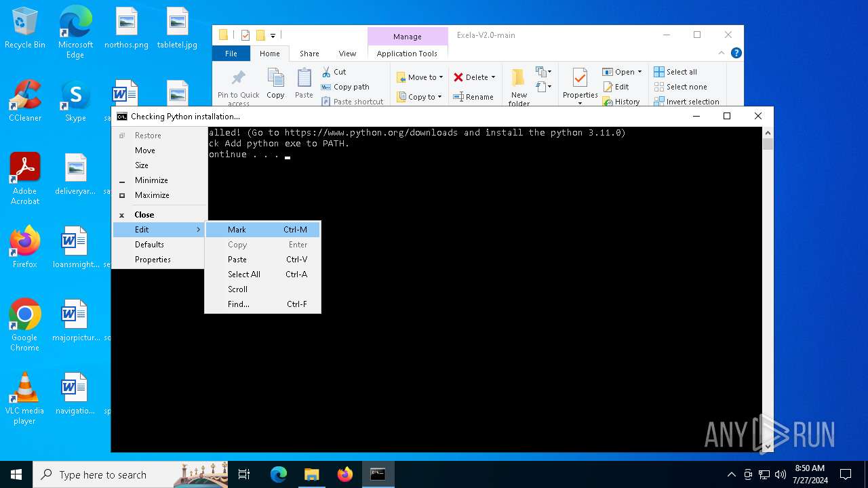Open Task View from the taskbar
This screenshot has height=488, width=868.
tap(244, 474)
